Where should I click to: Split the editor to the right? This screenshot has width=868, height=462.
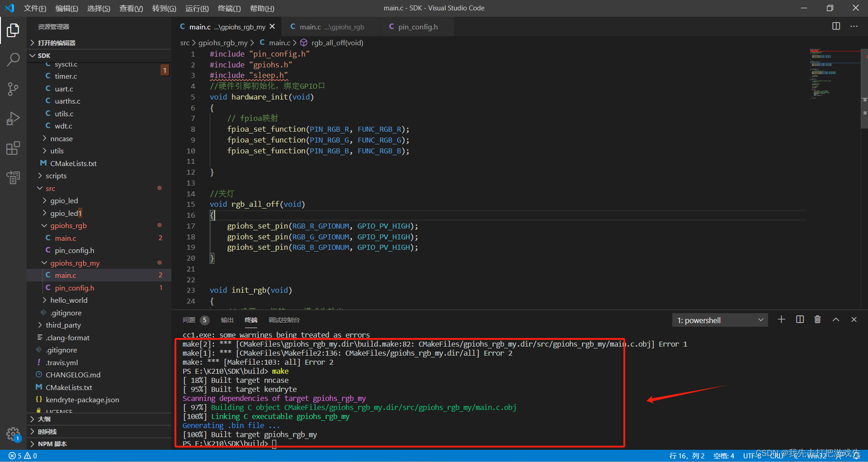pos(836,26)
